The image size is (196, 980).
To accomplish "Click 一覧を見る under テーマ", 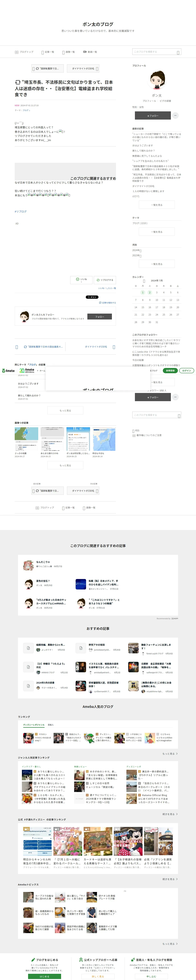I will 157,232.
